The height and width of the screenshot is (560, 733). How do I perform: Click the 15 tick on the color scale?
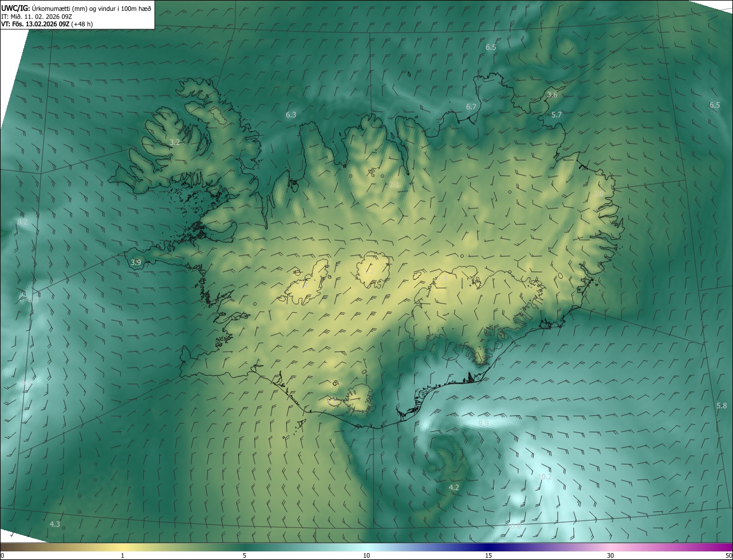click(488, 556)
